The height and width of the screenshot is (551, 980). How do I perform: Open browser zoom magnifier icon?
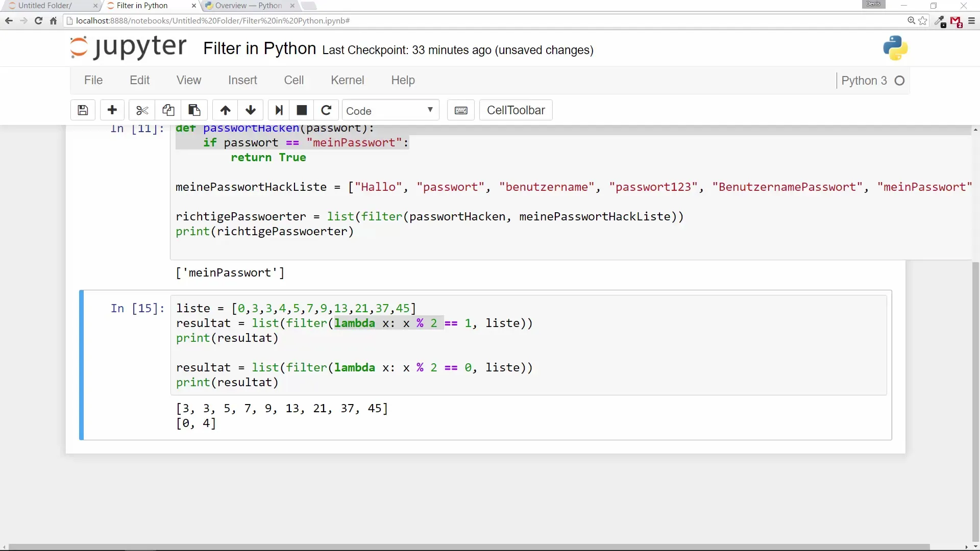[911, 21]
